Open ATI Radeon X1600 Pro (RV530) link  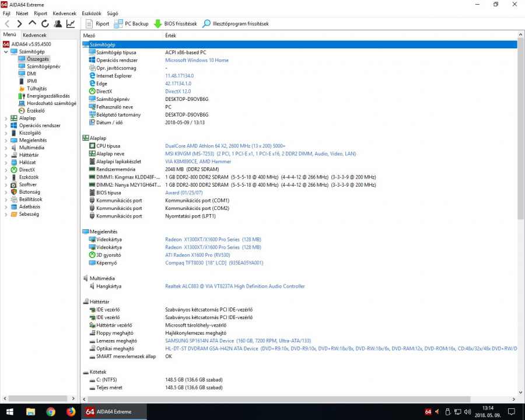198,255
